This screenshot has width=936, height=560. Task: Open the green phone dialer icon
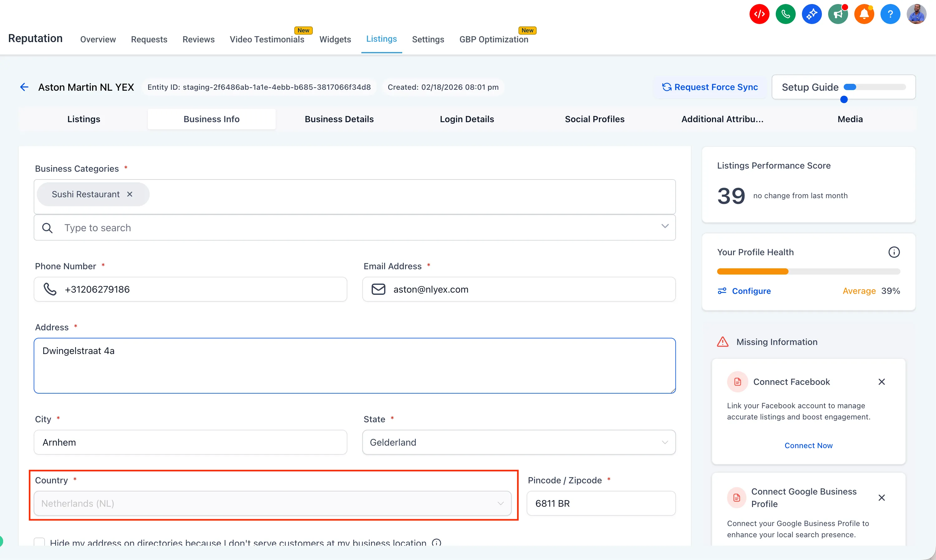click(785, 14)
